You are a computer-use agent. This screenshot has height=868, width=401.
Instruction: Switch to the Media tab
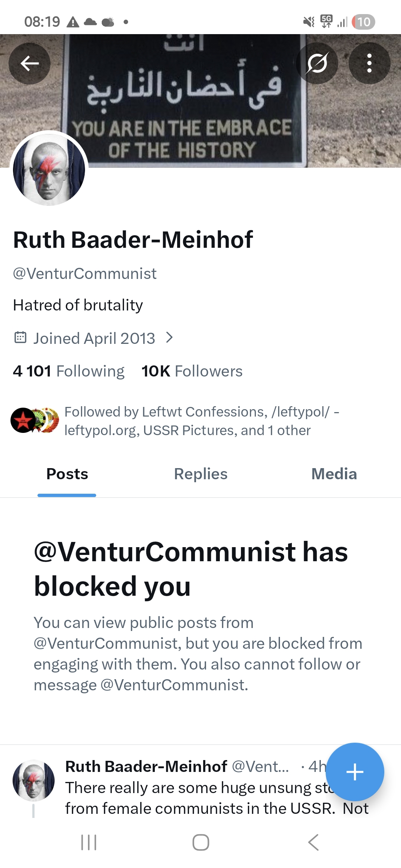click(334, 474)
